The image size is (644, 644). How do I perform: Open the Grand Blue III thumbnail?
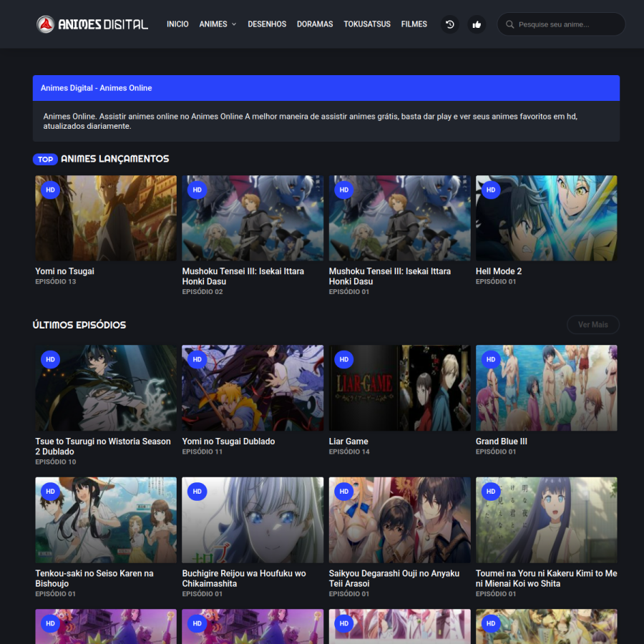coord(546,388)
